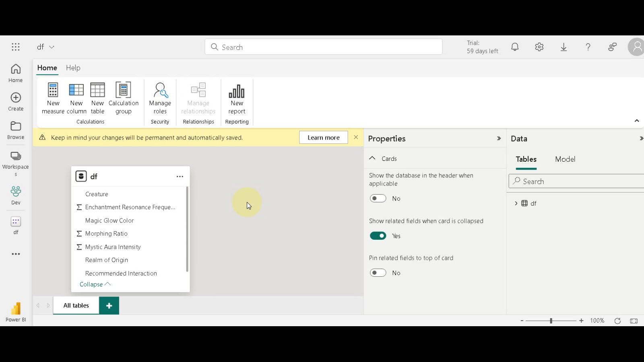644x362 pixels.
Task: Switch to Model tab in Data pane
Action: 565,159
